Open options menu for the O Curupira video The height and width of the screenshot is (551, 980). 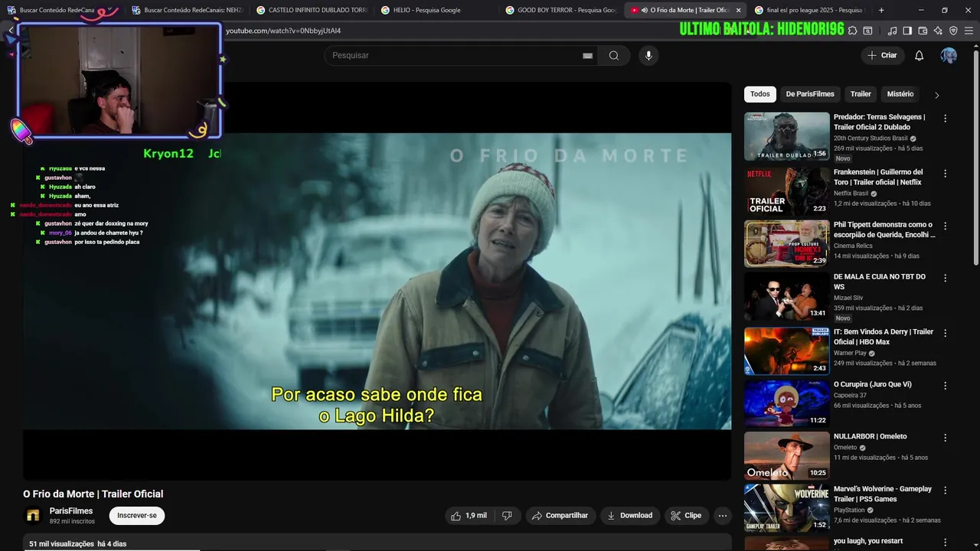[x=945, y=386]
